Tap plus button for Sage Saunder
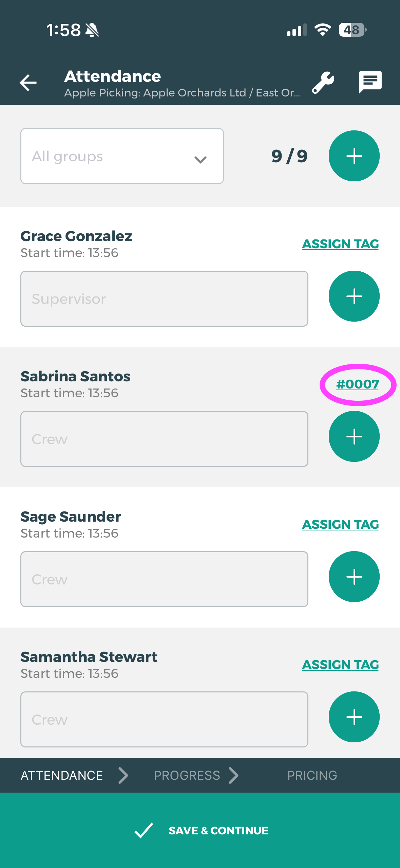The width and height of the screenshot is (400, 868). pyautogui.click(x=354, y=577)
